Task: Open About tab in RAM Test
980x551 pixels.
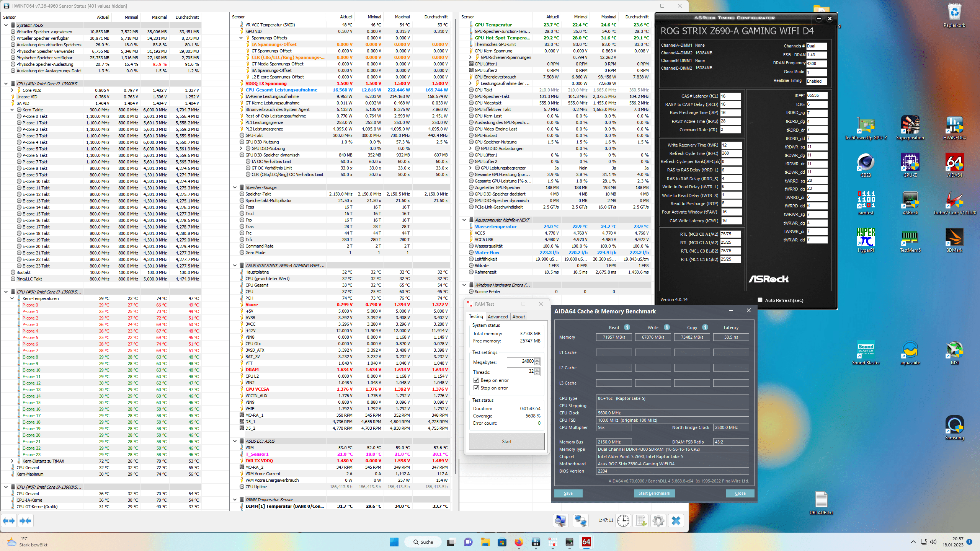Action: coord(518,317)
